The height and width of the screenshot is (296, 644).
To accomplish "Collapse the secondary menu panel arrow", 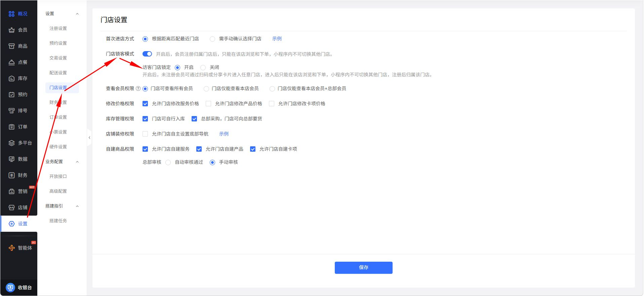I will [89, 138].
